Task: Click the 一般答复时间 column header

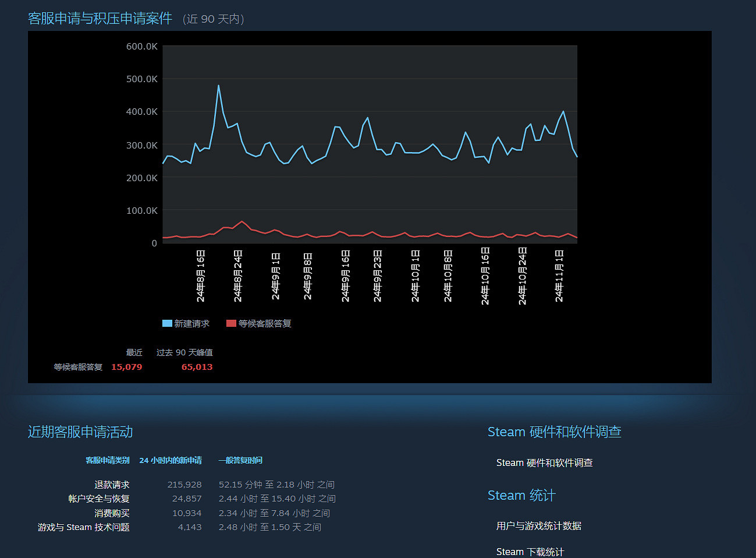Action: click(240, 460)
